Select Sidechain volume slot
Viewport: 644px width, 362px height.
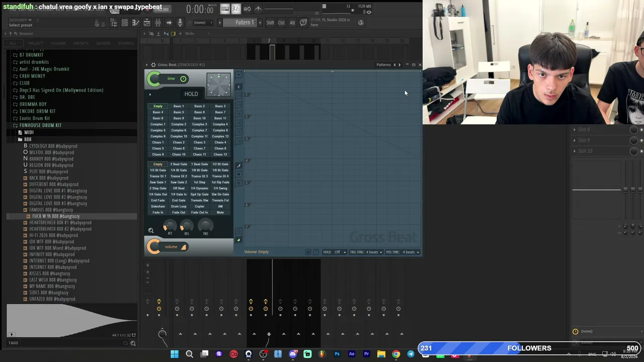[x=158, y=207]
